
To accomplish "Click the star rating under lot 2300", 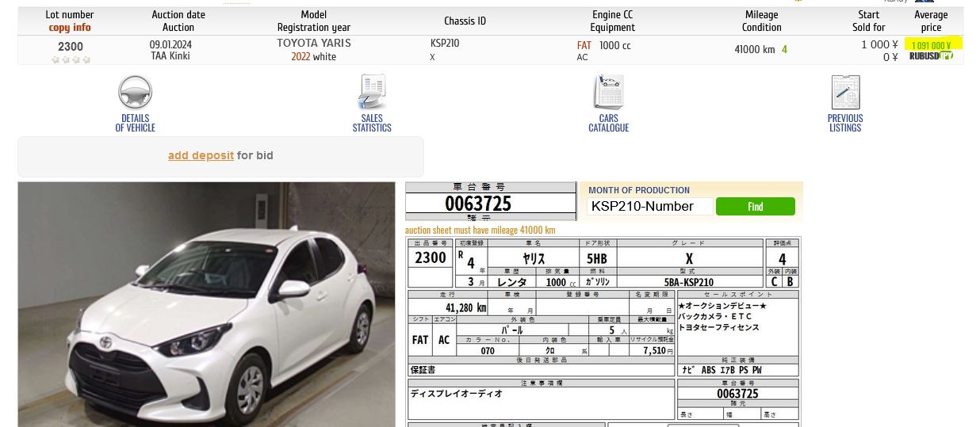I will (x=71, y=59).
